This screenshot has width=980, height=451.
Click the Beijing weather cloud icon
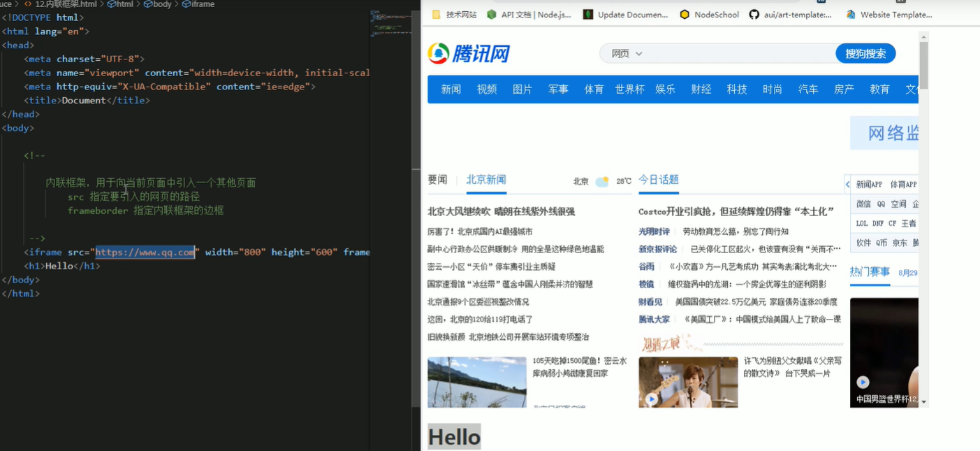[602, 181]
